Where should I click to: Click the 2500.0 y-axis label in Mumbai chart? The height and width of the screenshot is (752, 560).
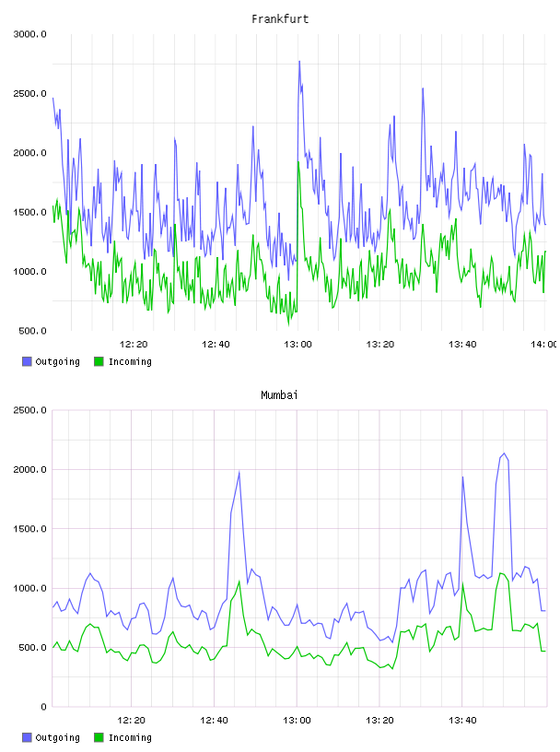click(29, 410)
